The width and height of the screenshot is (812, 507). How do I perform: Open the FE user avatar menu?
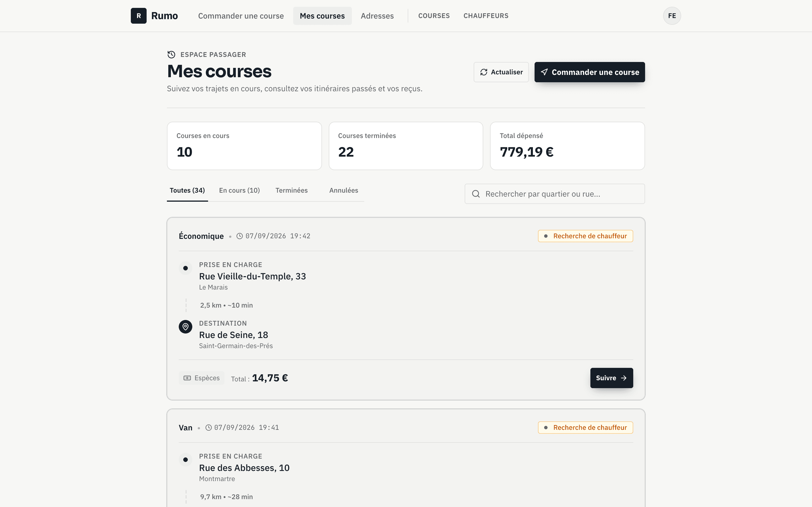[672, 16]
